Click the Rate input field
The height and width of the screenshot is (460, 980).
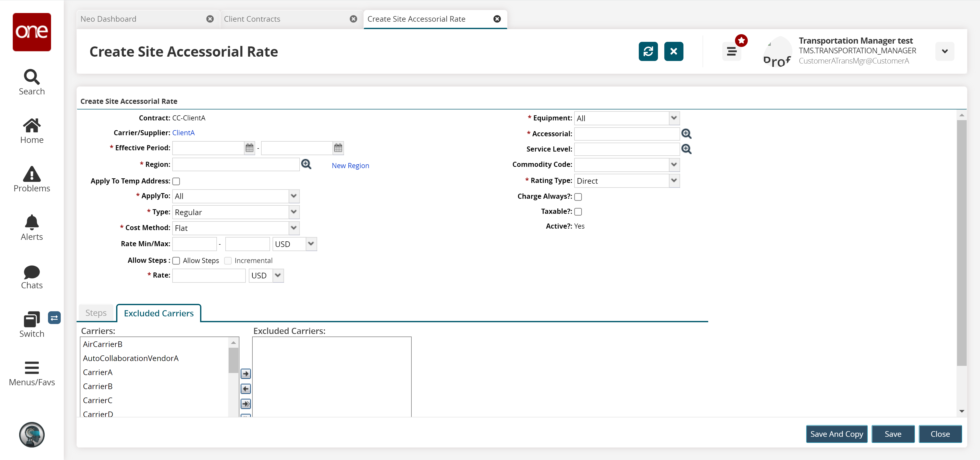click(209, 276)
